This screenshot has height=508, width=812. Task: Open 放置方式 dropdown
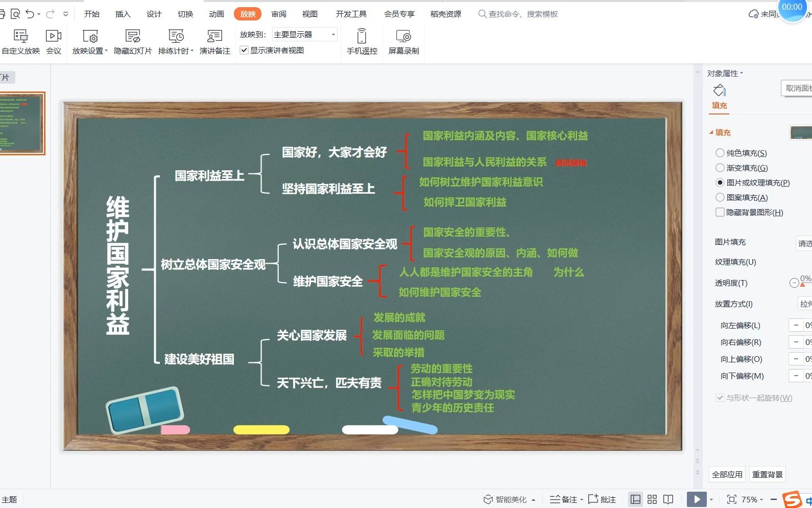click(805, 304)
